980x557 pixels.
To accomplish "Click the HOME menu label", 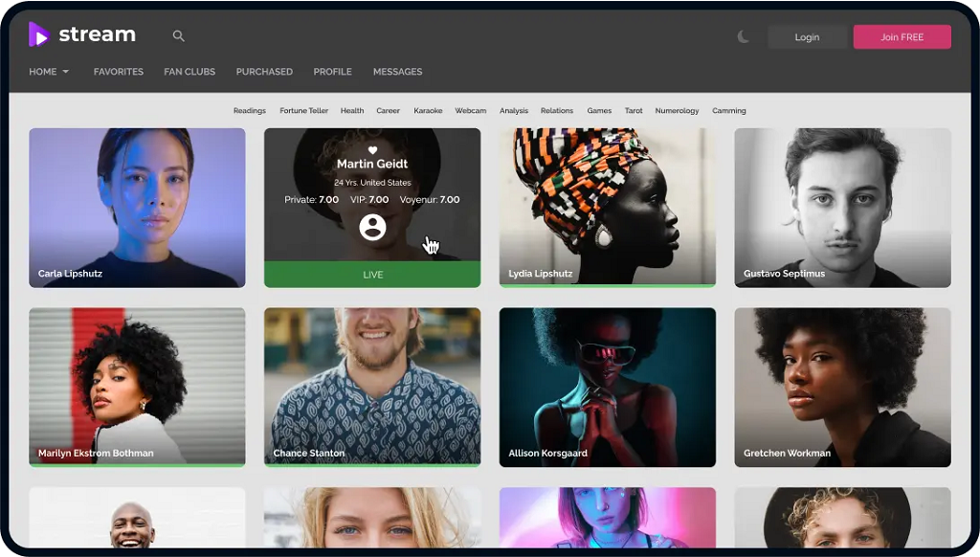I will coord(42,72).
